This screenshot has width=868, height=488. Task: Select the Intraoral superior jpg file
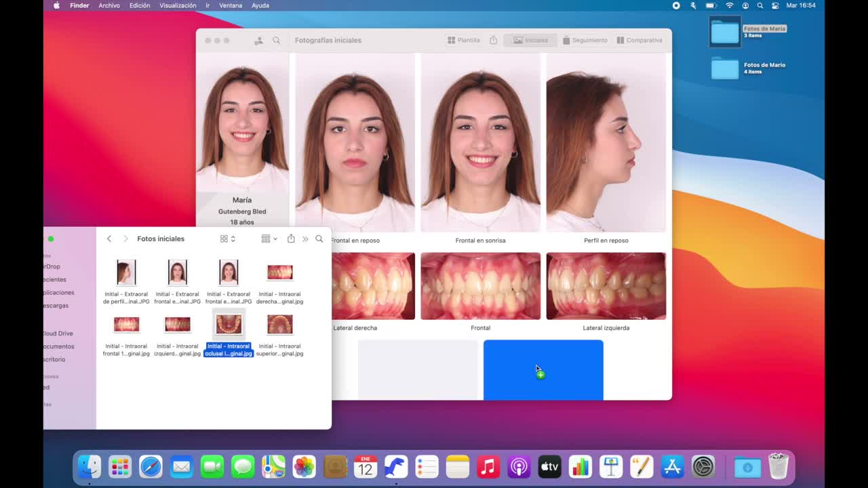click(279, 334)
